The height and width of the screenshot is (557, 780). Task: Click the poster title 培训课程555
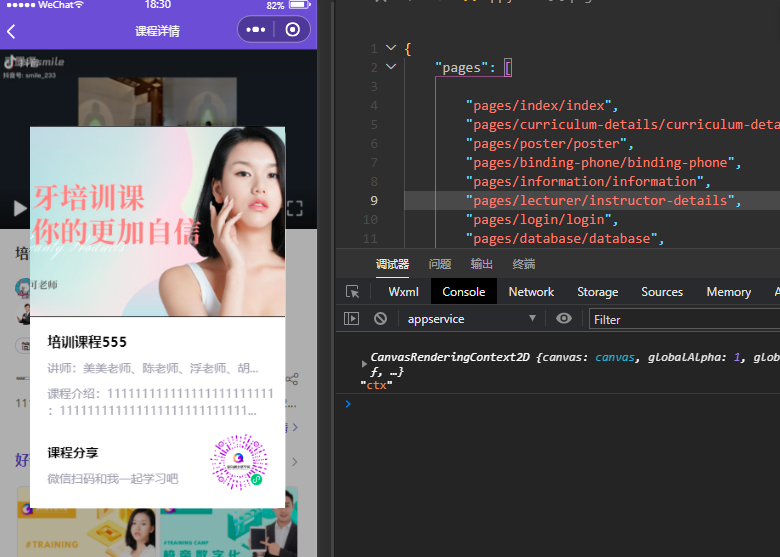(87, 342)
